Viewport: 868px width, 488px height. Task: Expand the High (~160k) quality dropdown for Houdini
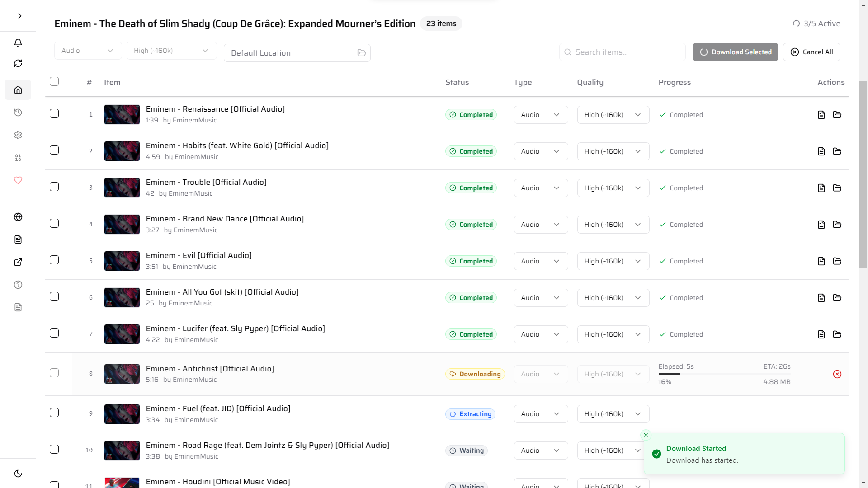[x=613, y=485]
